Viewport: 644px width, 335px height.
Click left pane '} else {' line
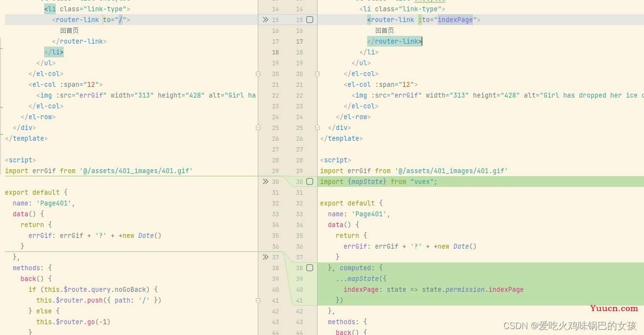pos(44,311)
